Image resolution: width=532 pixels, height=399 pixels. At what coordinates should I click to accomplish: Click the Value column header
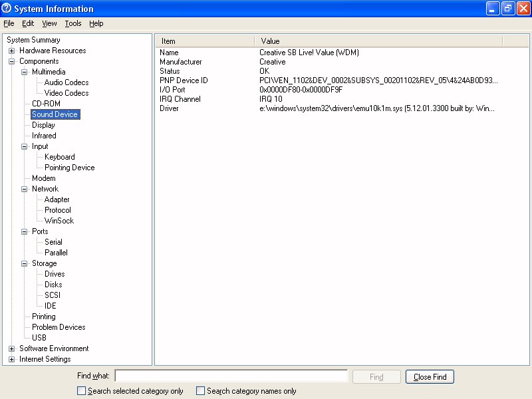[378, 41]
